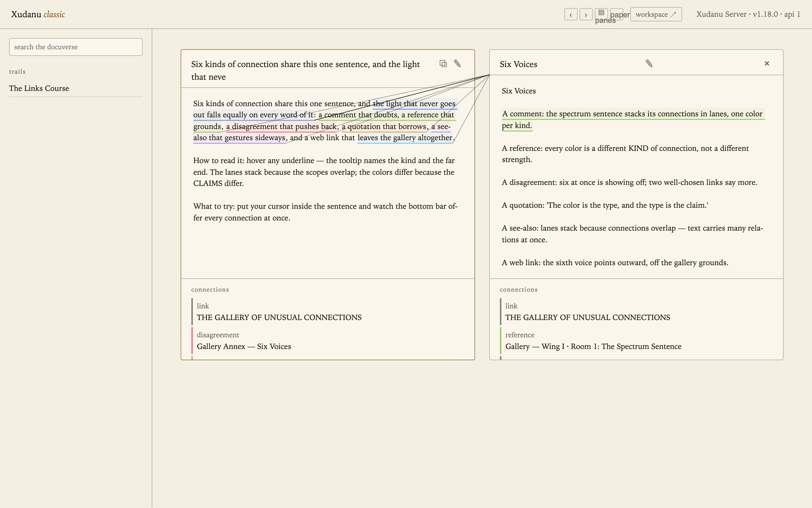The image size is (812, 508).
Task: Click the search the docuverse field
Action: tap(76, 47)
